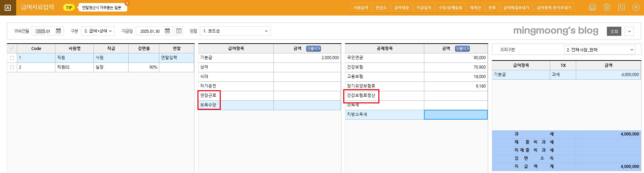Image resolution: width=644 pixels, height=173 pixels.
Task: Open the 구분 dropdown showing 급여+상여
Action: [98, 31]
